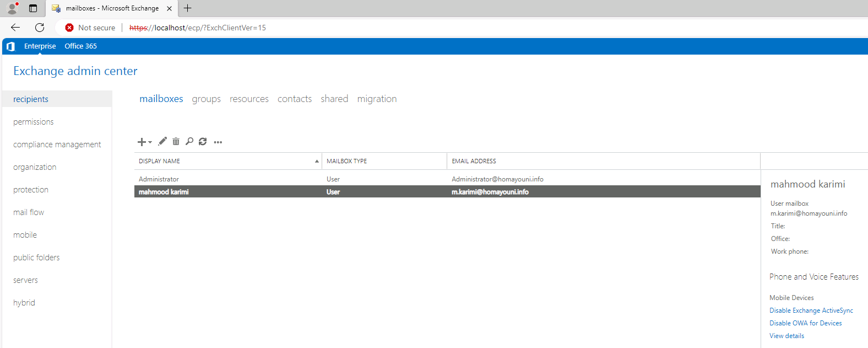The width and height of the screenshot is (868, 348).
Task: Click the Delete trash can icon
Action: 176,142
